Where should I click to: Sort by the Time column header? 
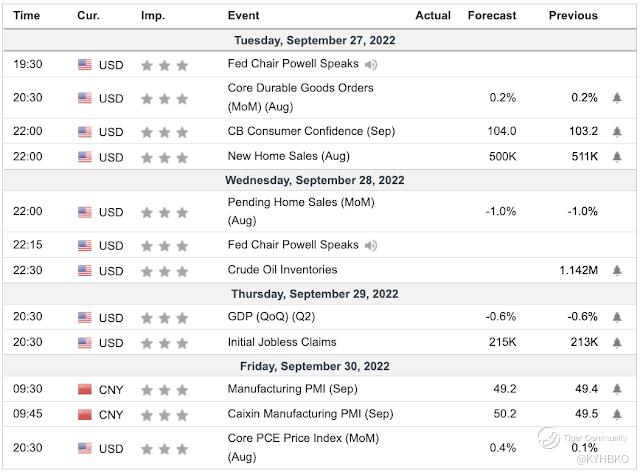[27, 15]
